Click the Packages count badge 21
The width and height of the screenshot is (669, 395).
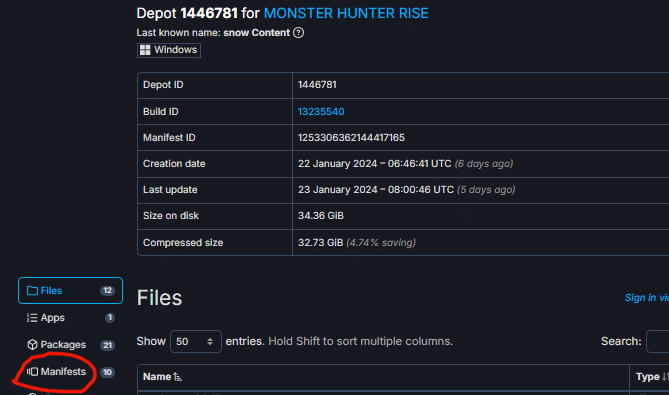[x=108, y=345]
